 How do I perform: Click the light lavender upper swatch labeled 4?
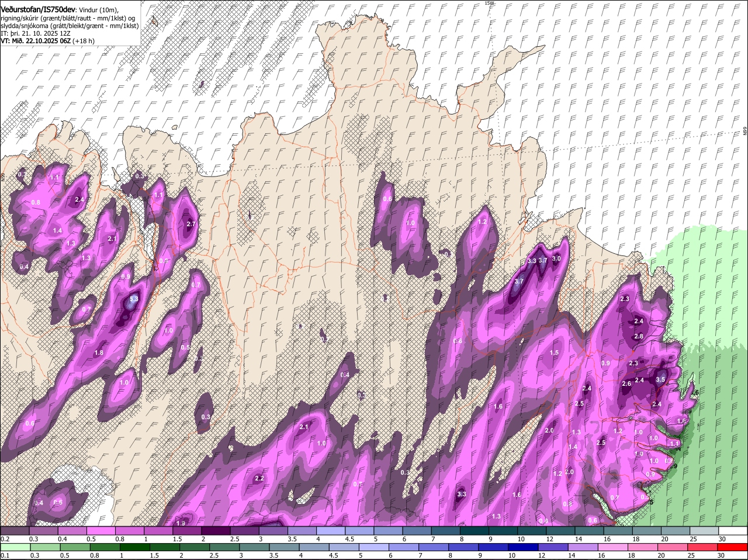[x=331, y=531]
